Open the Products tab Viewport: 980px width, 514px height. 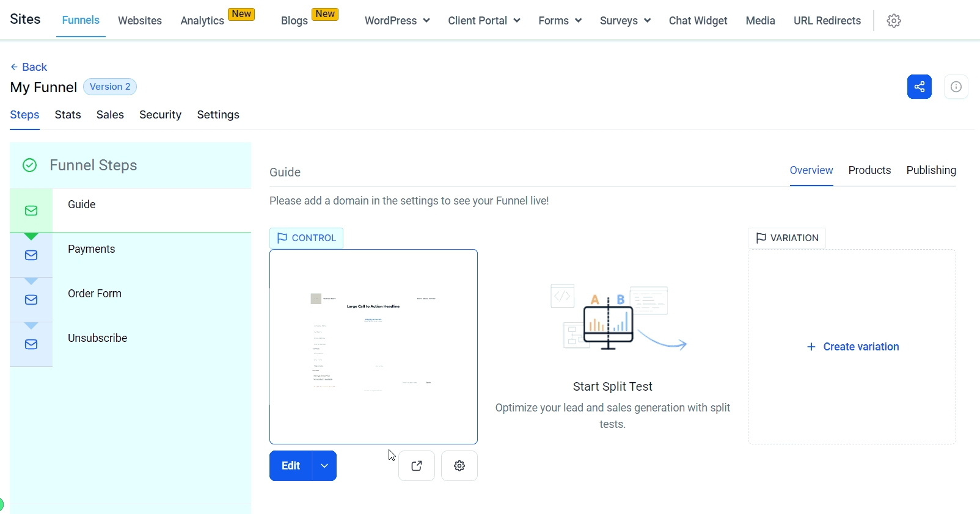coord(869,170)
